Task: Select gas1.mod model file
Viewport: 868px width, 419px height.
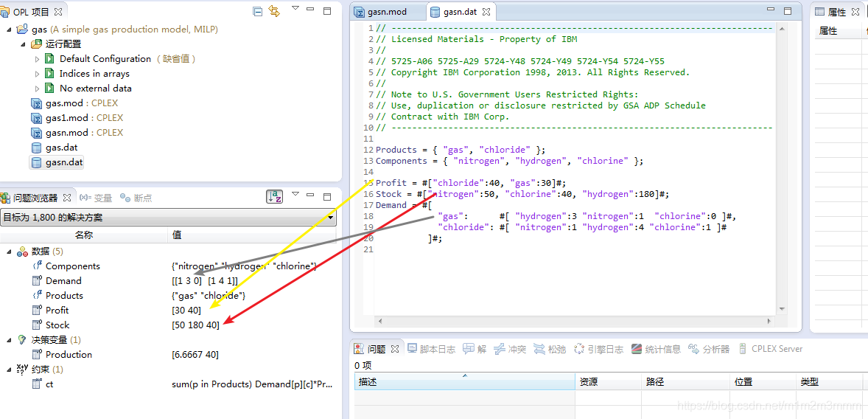Action: (x=77, y=118)
